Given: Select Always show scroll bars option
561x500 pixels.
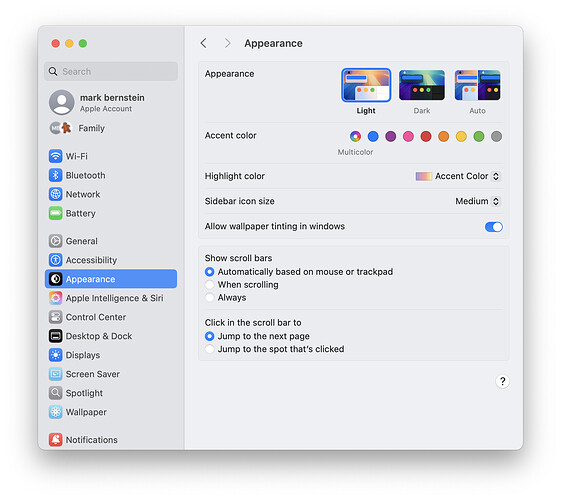Looking at the screenshot, I should (209, 298).
